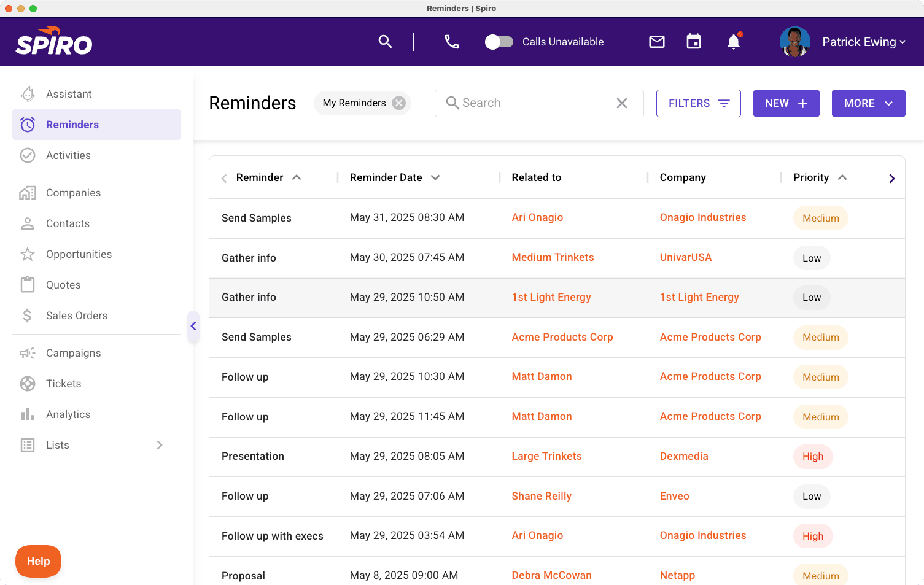Toggle the Calls Unavailable switch

(499, 42)
